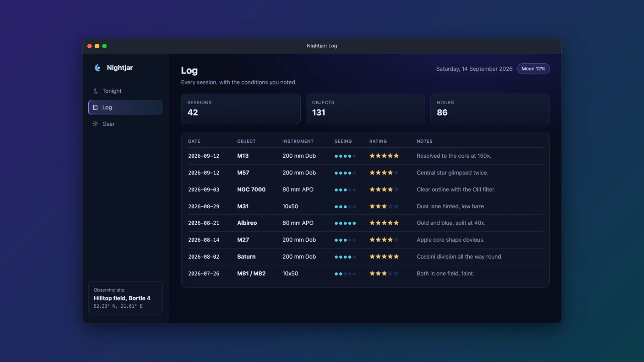Click the Gear sun-shaped icon
This screenshot has height=362, width=644.
coord(95,124)
